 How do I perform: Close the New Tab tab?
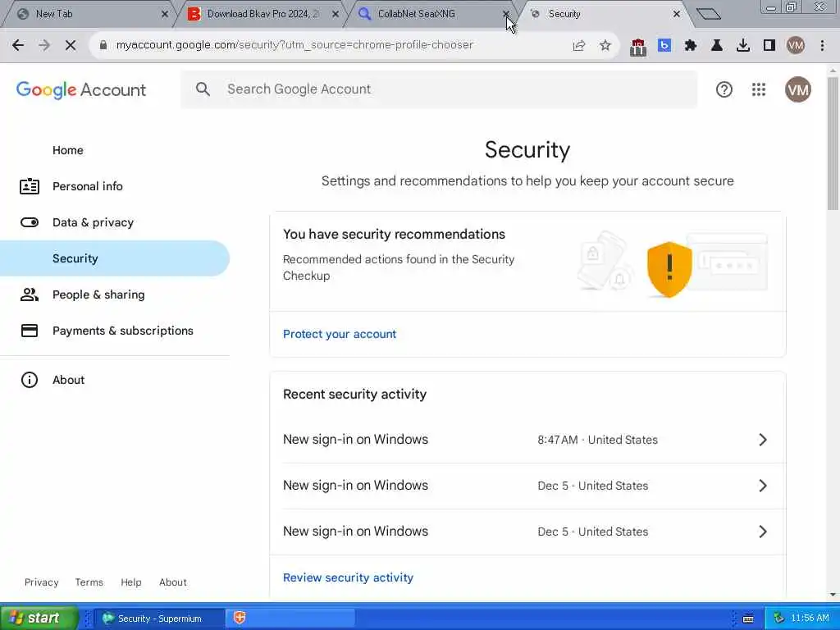coord(164,14)
